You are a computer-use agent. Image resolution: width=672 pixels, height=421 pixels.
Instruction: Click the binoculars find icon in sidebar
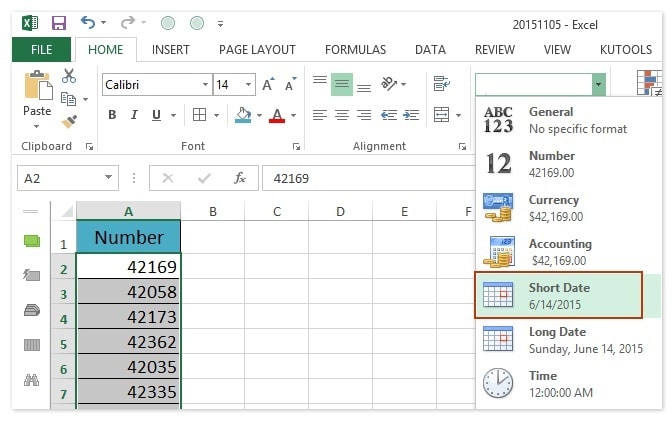pos(32,380)
